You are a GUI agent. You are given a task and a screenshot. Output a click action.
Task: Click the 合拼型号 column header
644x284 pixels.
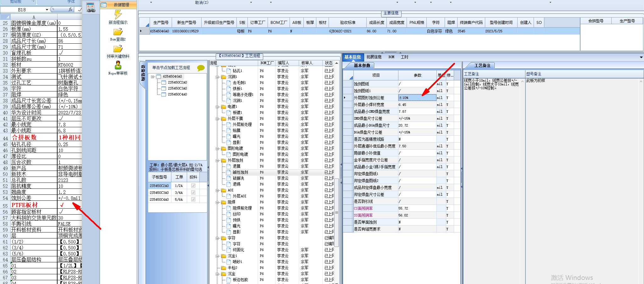coord(596,21)
